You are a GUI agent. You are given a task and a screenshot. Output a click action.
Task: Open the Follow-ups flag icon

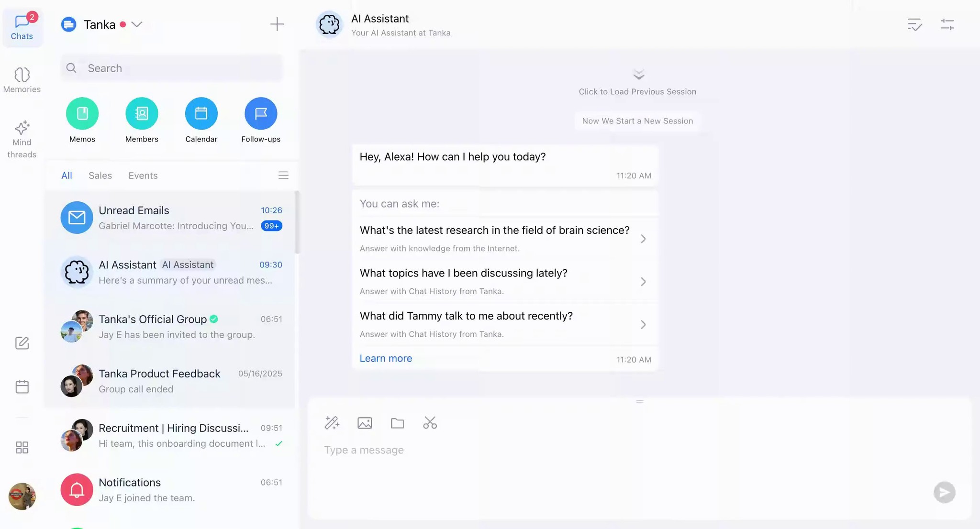click(x=261, y=114)
